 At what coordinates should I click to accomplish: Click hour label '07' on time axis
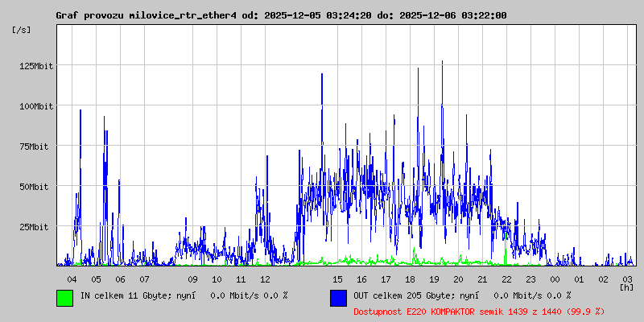point(144,279)
